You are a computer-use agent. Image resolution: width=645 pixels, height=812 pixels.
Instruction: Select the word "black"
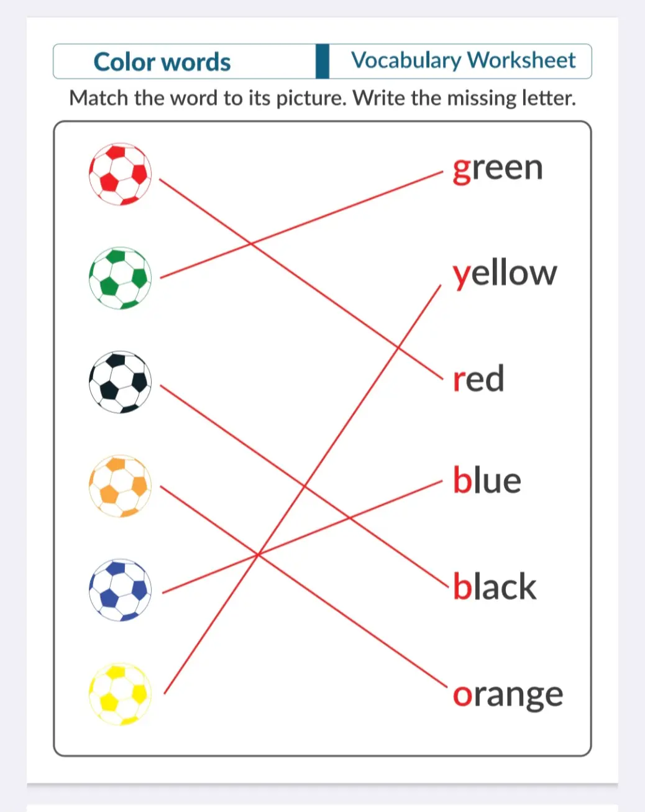(x=494, y=586)
